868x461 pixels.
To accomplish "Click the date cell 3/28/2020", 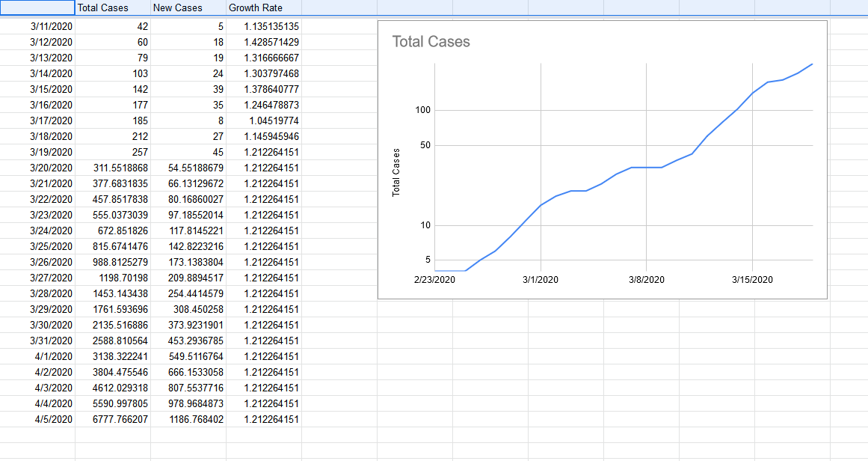I will [x=37, y=293].
